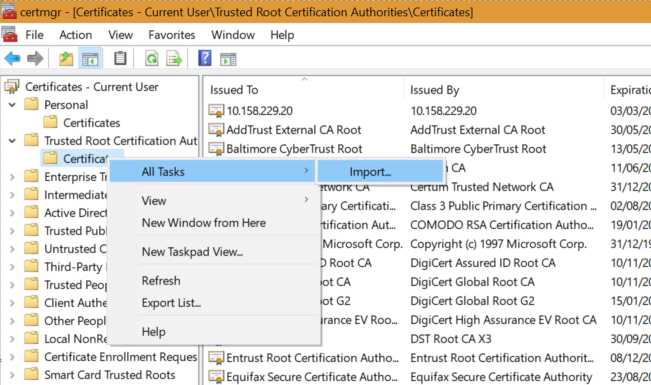This screenshot has width=651, height=385.
Task: Click the Refresh toolbar icon
Action: pyautogui.click(x=152, y=59)
